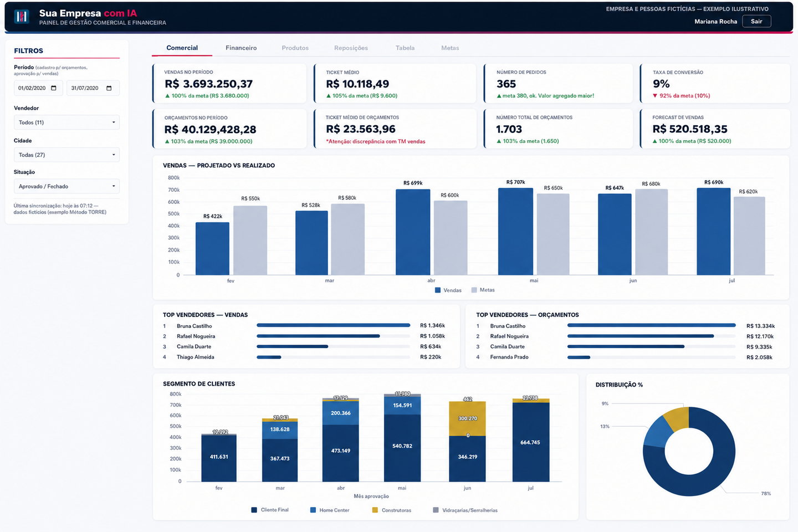Click the Última sincronização note
Screen dimensions: 798x532
(x=60, y=209)
